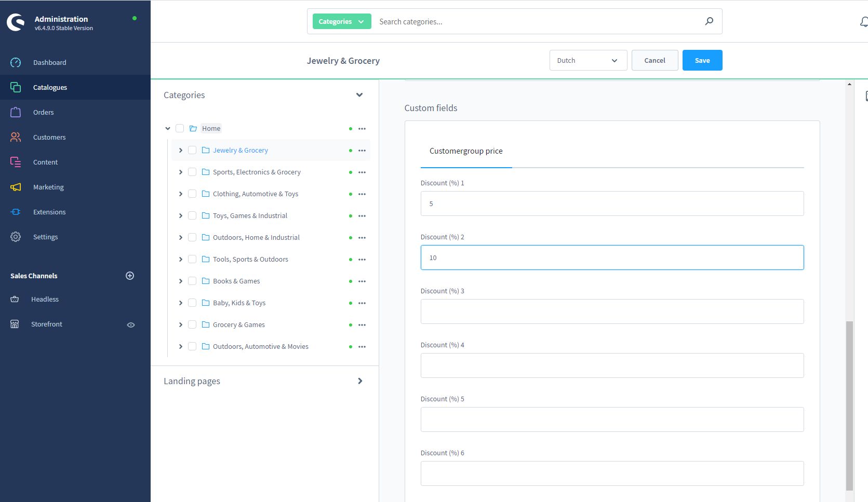The height and width of the screenshot is (502, 868).
Task: Check the Baby, Kids & Toys checkbox
Action: pos(192,303)
